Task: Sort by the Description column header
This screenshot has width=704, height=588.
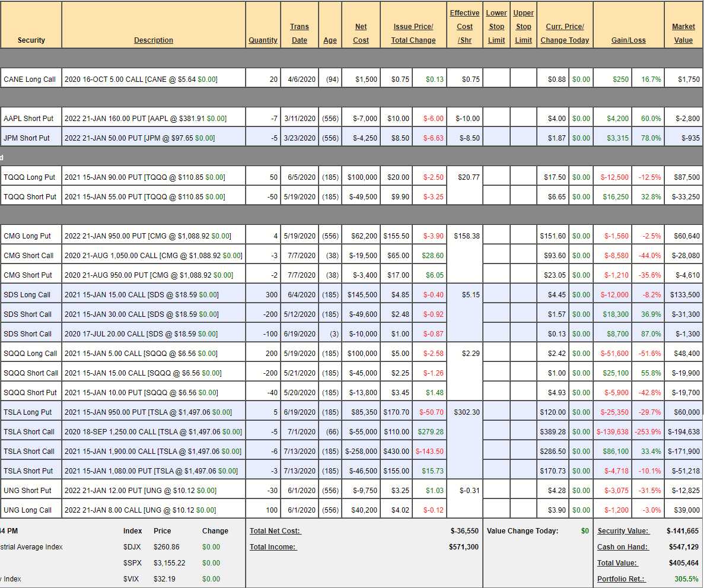Action: [154, 40]
